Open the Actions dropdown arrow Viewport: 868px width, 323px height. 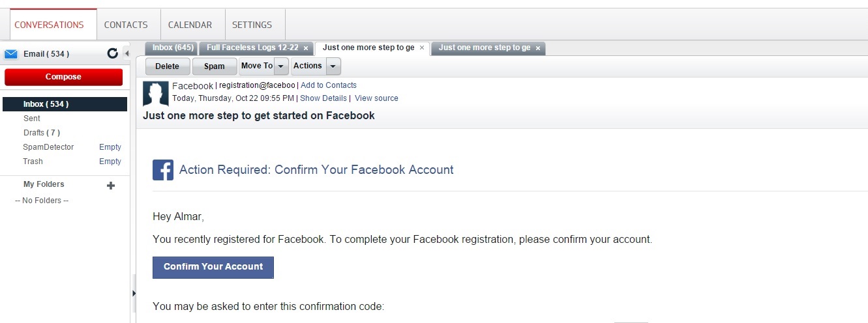click(333, 66)
